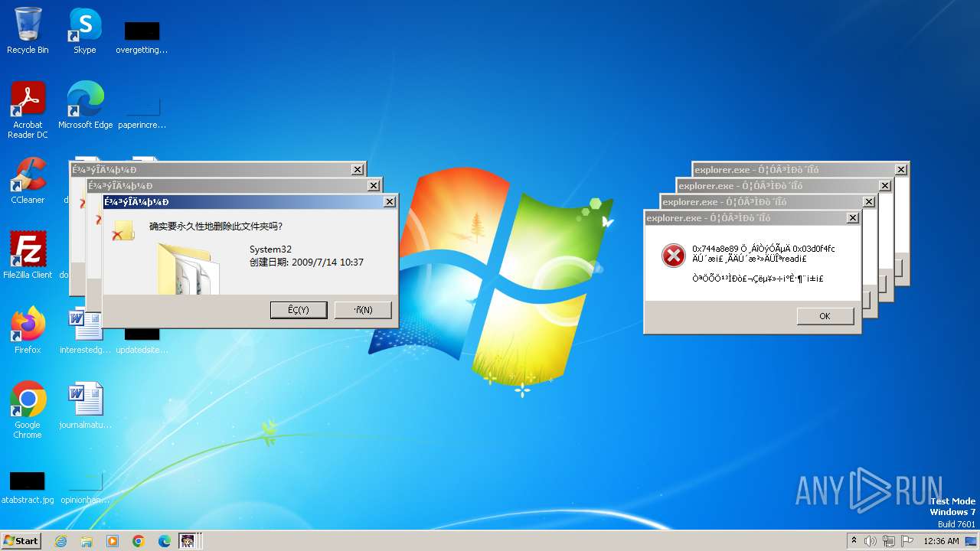Viewport: 980px width, 551px height.
Task: Open the Start menu
Action: pyautogui.click(x=21, y=541)
